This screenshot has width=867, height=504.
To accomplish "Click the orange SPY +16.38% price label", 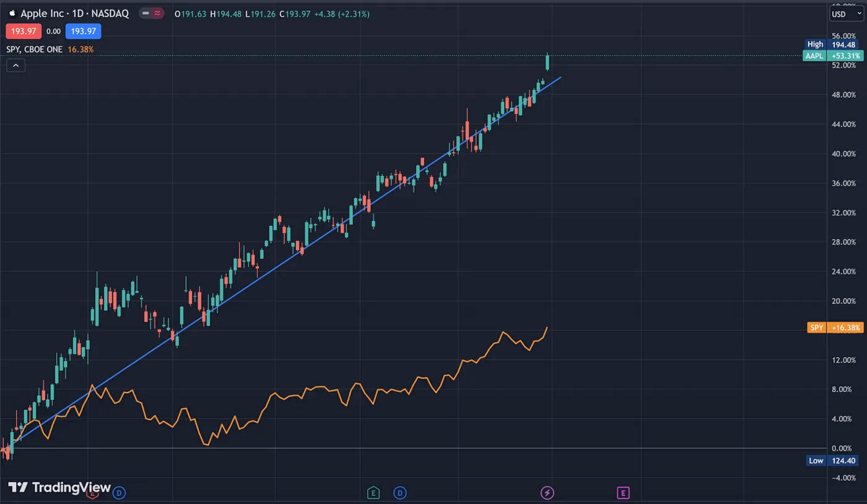I will click(835, 328).
